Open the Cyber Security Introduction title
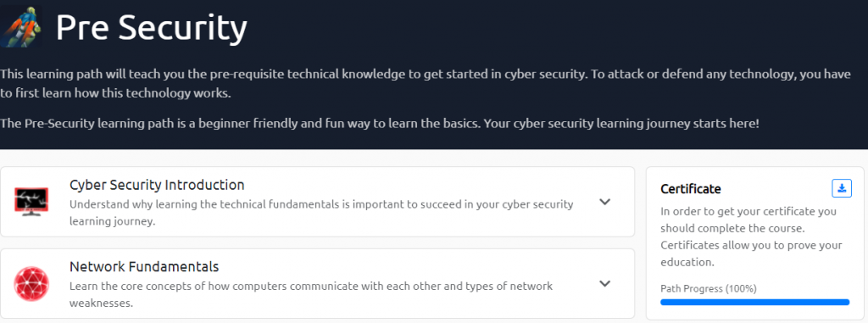The height and width of the screenshot is (323, 868). [x=157, y=185]
